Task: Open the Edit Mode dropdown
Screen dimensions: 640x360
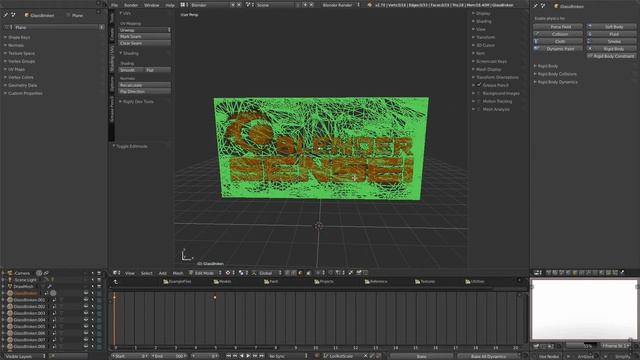Action: pyautogui.click(x=205, y=273)
